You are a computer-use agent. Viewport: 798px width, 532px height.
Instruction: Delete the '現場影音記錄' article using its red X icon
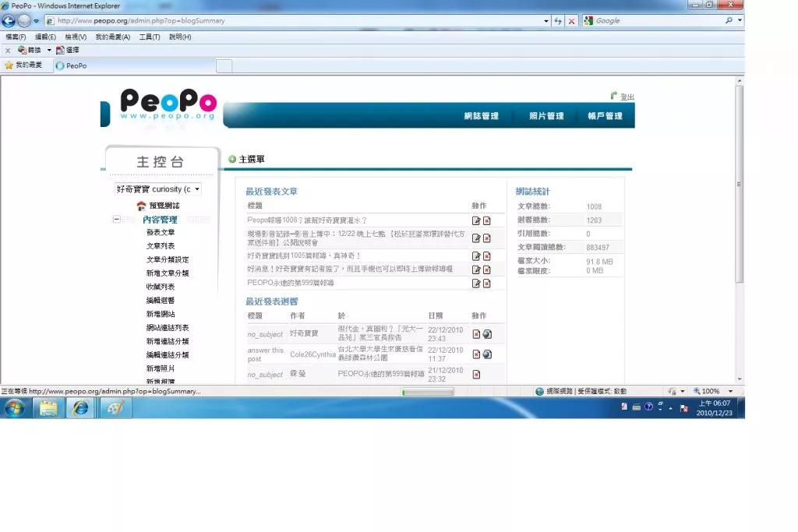487,238
